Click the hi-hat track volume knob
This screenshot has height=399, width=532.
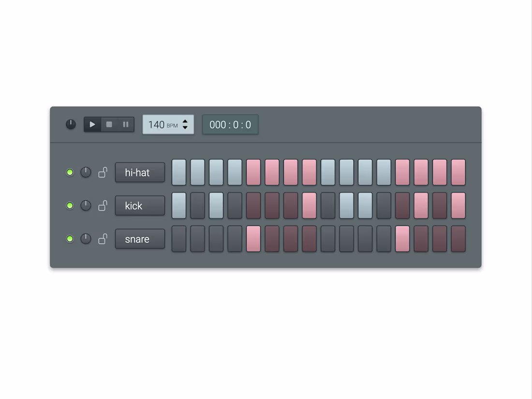tap(86, 172)
